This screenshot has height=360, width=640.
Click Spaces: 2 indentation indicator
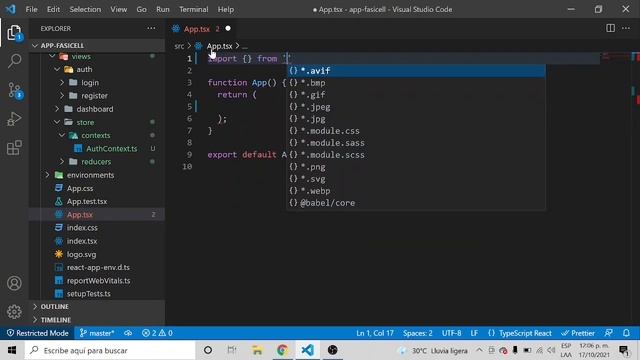[418, 333]
